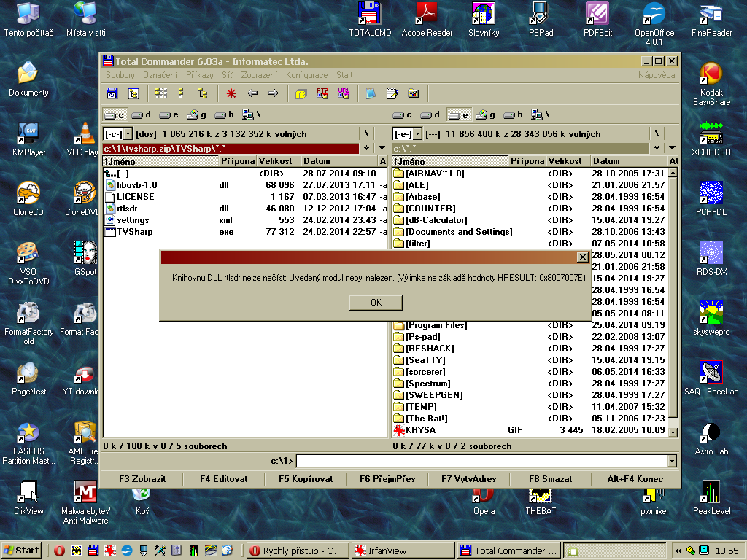747x560 pixels.
Task: Open the Konfigurace menu
Action: [307, 75]
